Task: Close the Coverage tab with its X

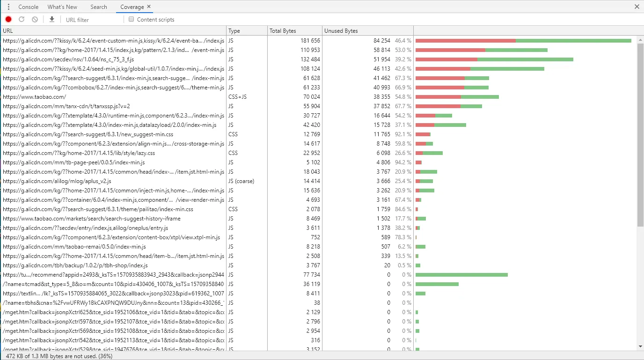Action: pyautogui.click(x=149, y=7)
